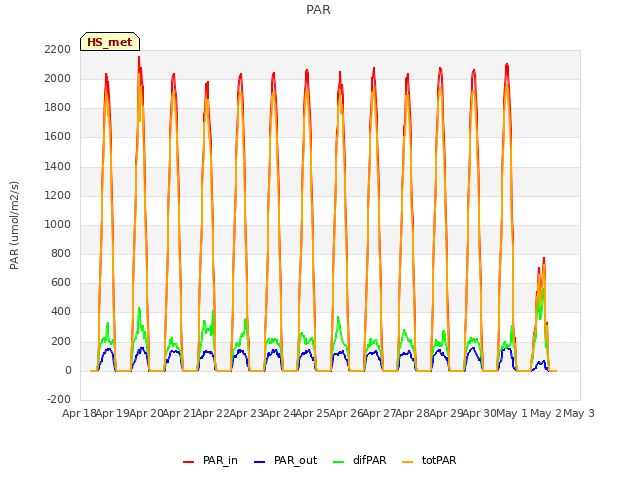Click the tallest PAR_in peak on Apr 19
640x480 pixels.
pos(139,59)
